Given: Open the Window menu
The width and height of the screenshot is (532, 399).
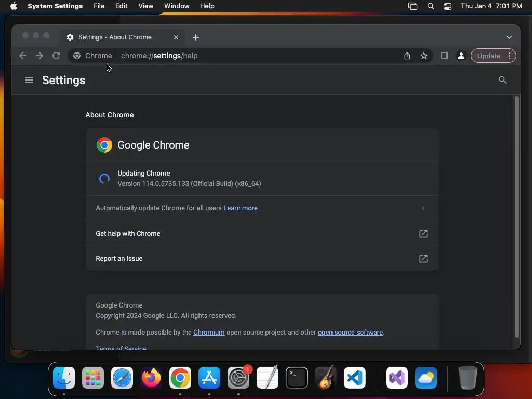Looking at the screenshot, I should [x=177, y=6].
